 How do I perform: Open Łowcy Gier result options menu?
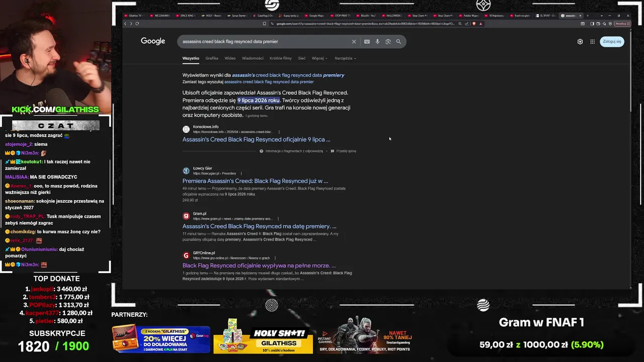[241, 173]
